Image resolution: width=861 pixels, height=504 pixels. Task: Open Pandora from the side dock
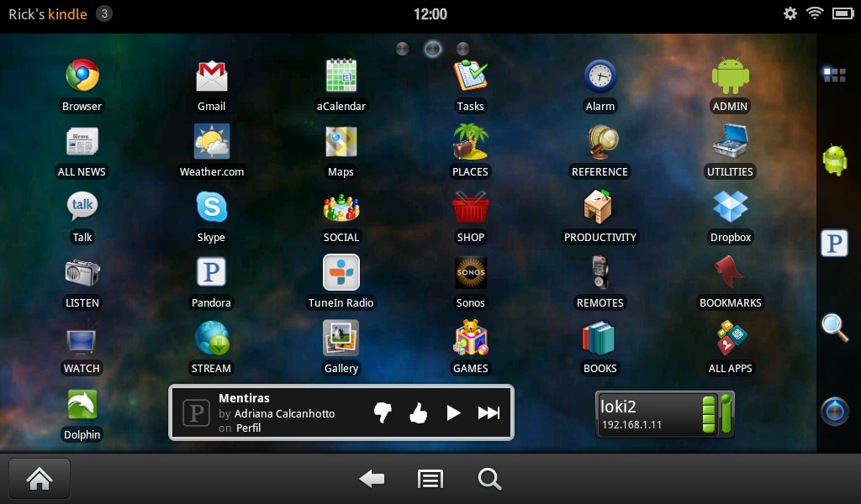coord(835,243)
